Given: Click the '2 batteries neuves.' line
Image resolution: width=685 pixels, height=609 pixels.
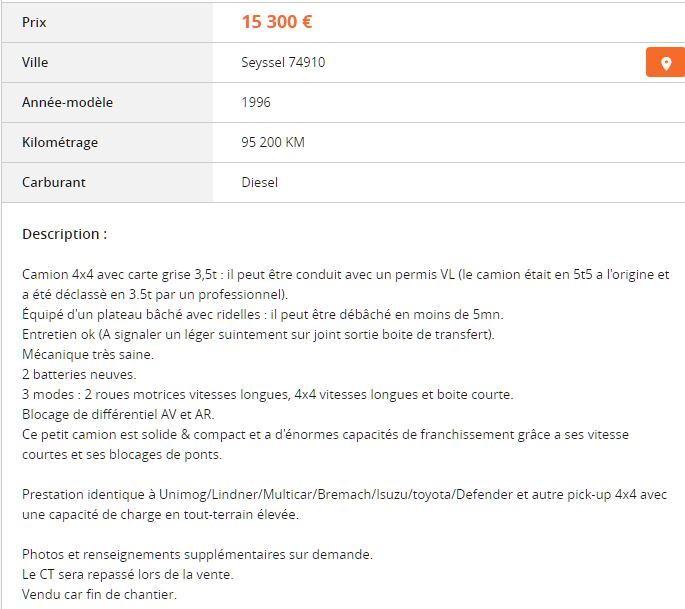Looking at the screenshot, I should 79,374.
